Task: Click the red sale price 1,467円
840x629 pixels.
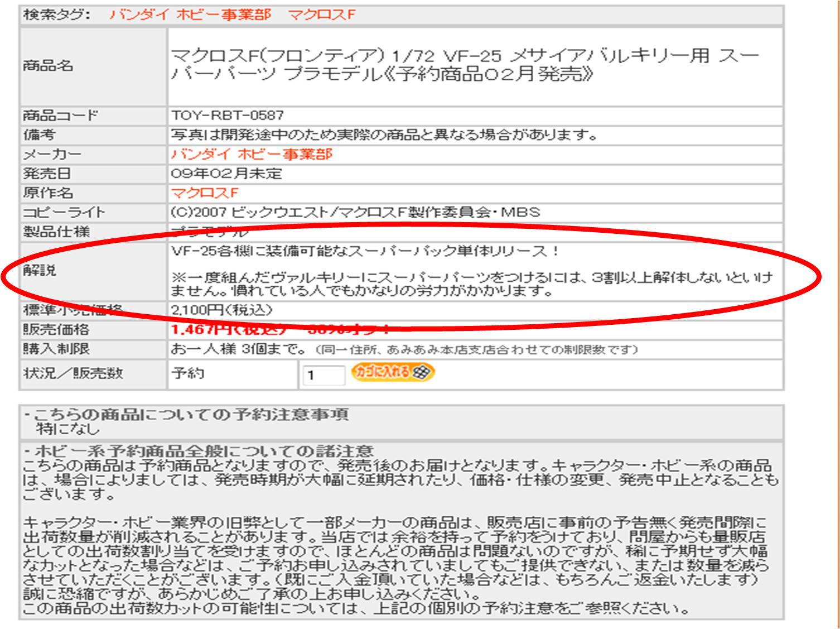Action: coord(229,329)
